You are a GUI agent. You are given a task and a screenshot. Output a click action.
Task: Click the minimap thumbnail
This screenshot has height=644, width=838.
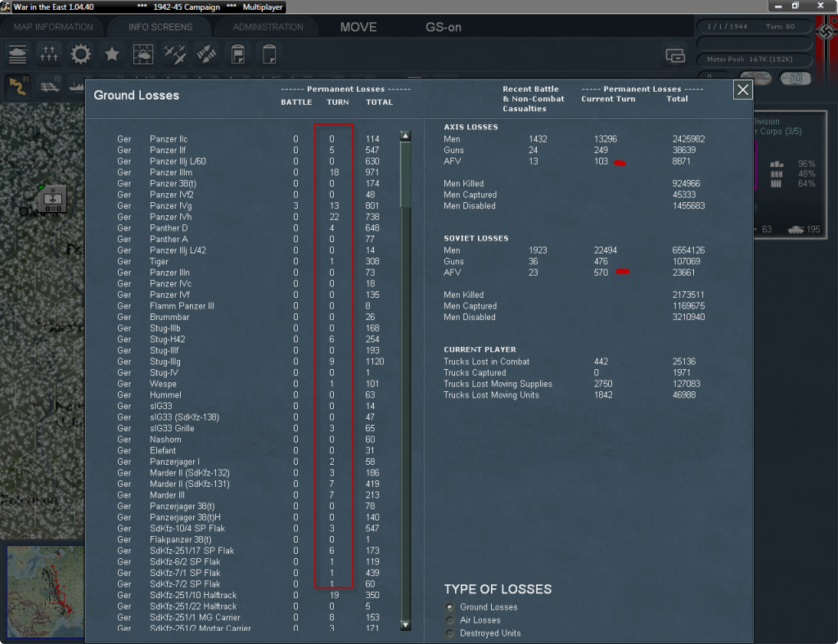click(x=46, y=592)
